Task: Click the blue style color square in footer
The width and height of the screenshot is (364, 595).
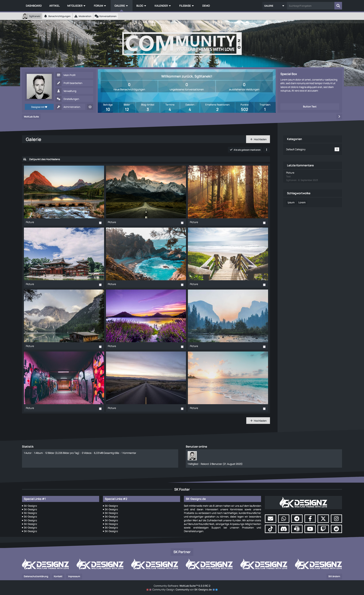Action: coord(217,590)
